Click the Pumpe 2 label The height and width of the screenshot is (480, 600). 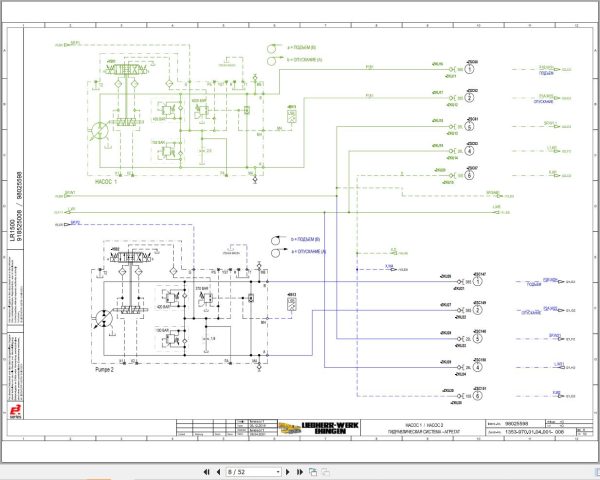pyautogui.click(x=104, y=370)
